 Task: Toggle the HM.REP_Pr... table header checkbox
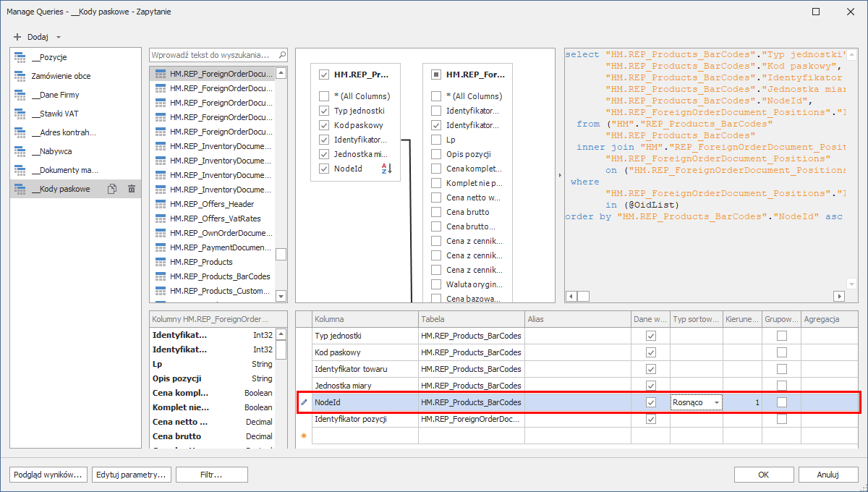(x=324, y=74)
